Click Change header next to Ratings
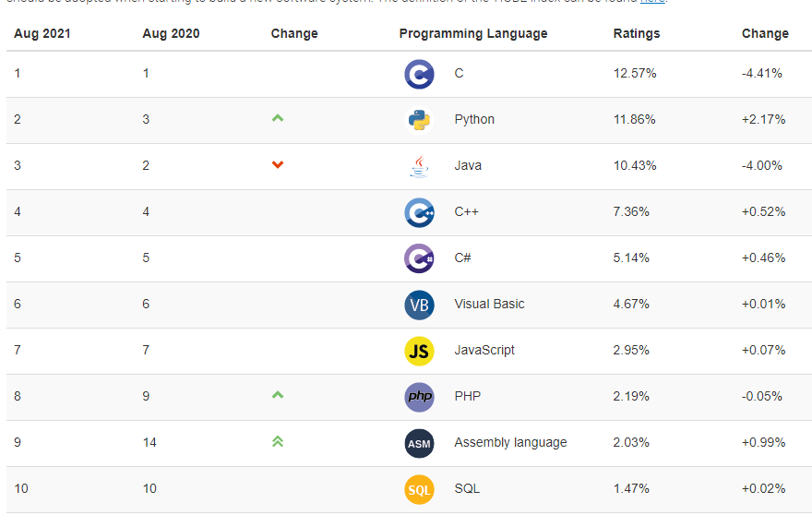812x515 pixels. pos(765,33)
